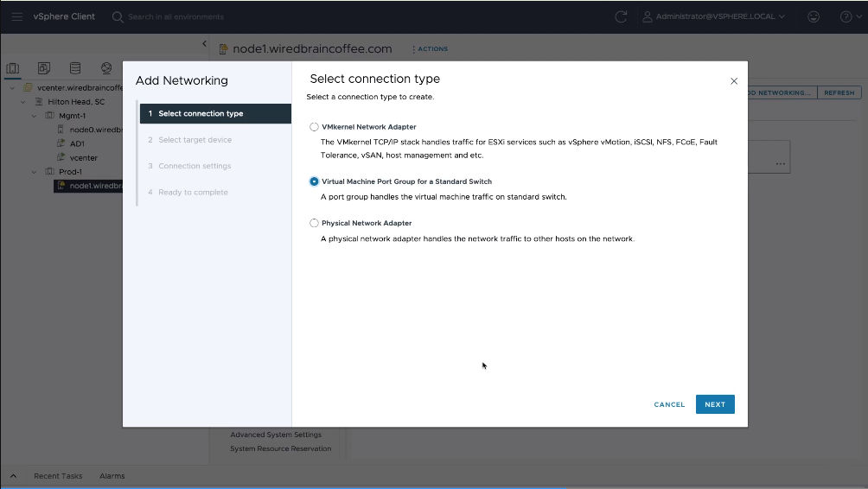Open the Recent Tasks bottom tab
The image size is (868, 489).
58,476
